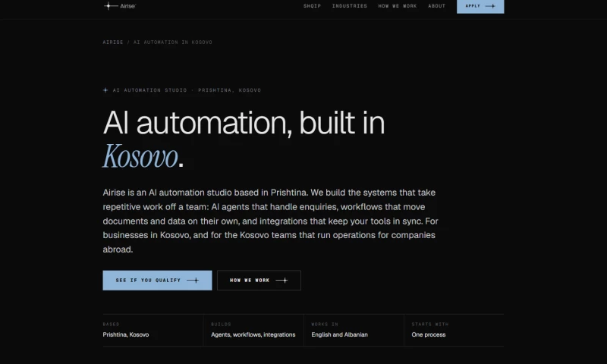Click the AIRISE breadcrumb link
The height and width of the screenshot is (364, 607).
tap(112, 42)
